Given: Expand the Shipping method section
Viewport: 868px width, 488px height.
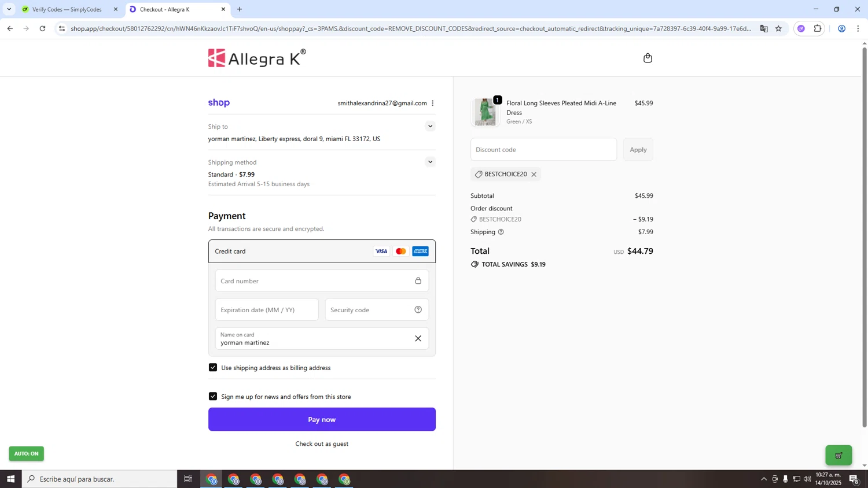Looking at the screenshot, I should pos(430,162).
